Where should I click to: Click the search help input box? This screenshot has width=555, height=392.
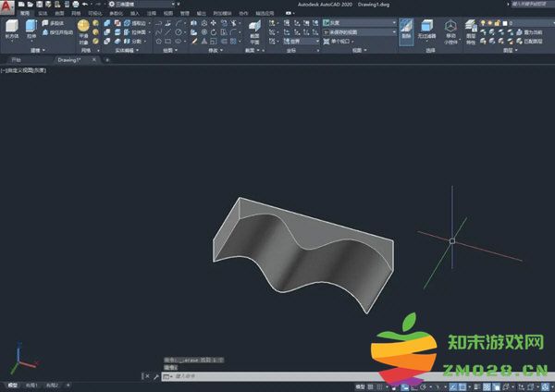pos(533,4)
